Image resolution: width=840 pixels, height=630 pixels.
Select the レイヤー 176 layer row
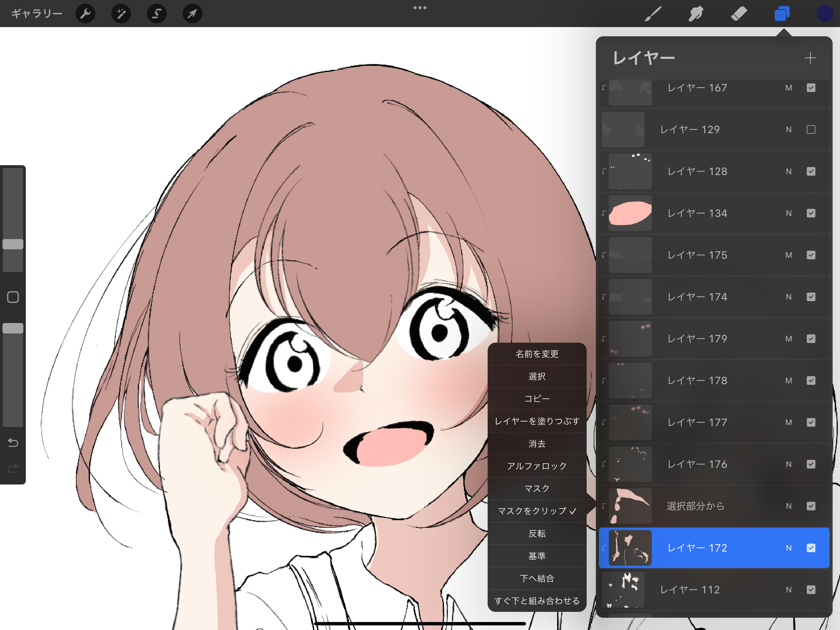click(x=714, y=464)
